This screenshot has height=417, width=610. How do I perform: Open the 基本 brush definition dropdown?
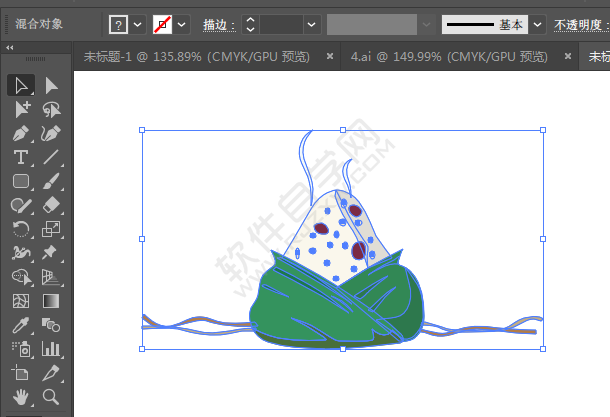point(538,24)
